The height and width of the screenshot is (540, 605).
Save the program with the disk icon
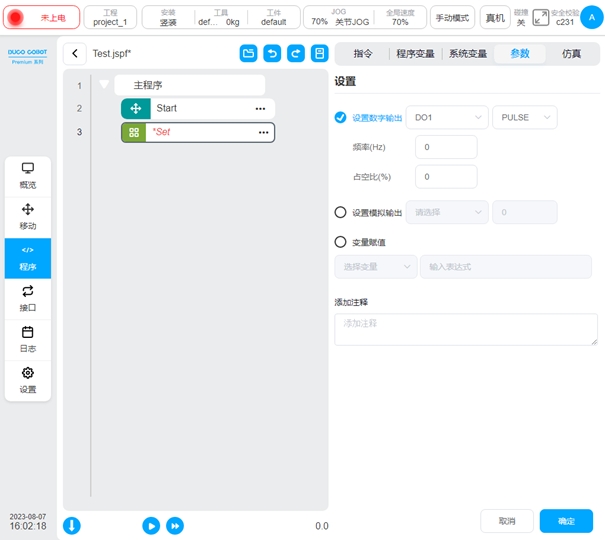point(320,54)
